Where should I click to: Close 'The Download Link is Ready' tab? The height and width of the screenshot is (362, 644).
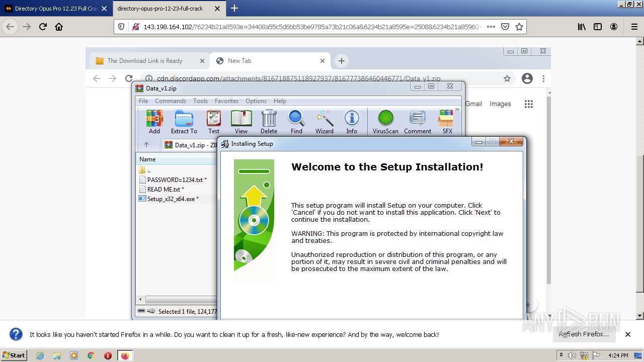(x=202, y=61)
